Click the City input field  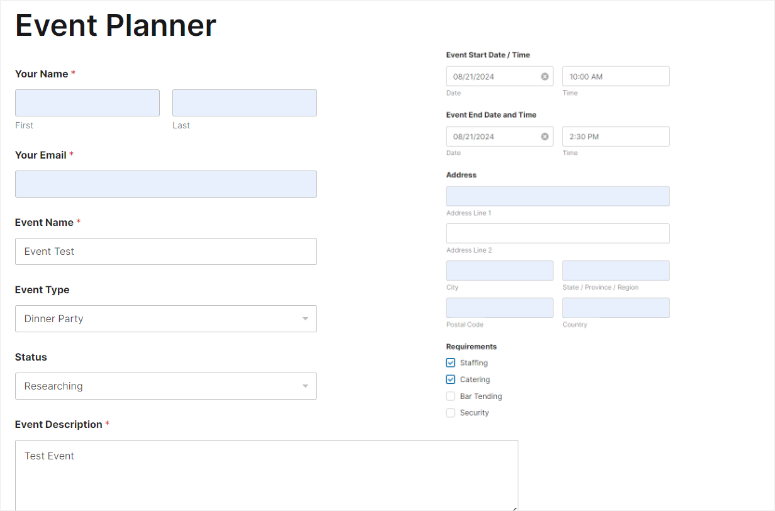coord(500,270)
